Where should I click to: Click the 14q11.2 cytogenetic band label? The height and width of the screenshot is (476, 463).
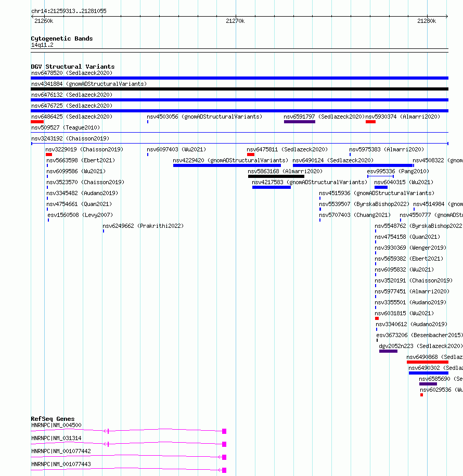[x=42, y=45]
